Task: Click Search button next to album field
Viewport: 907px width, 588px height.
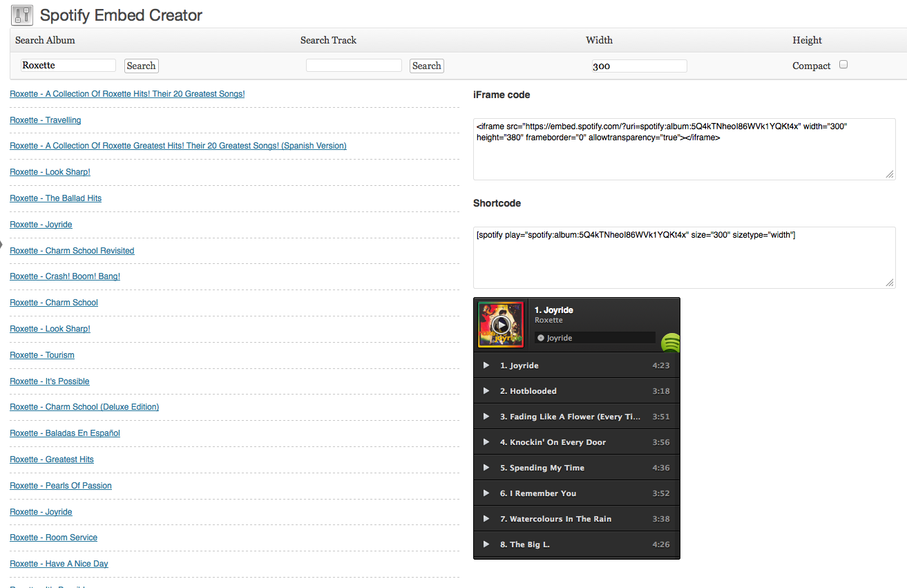Action: [x=141, y=66]
